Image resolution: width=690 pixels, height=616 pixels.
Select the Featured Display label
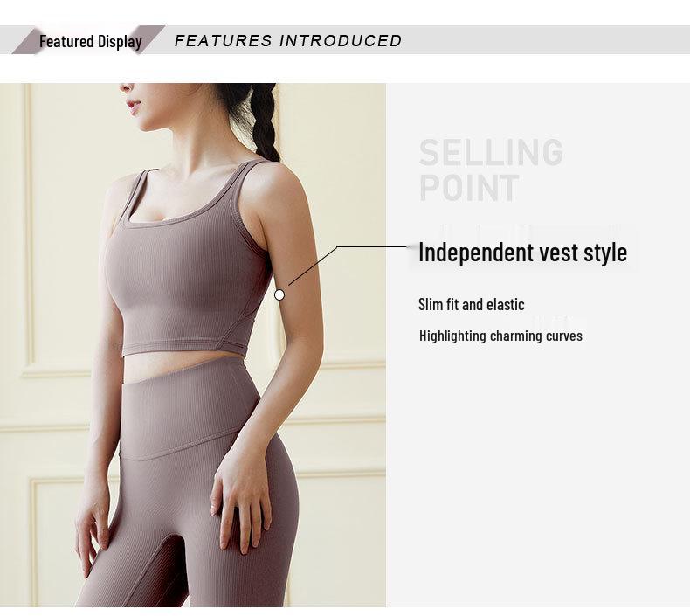[x=90, y=42]
